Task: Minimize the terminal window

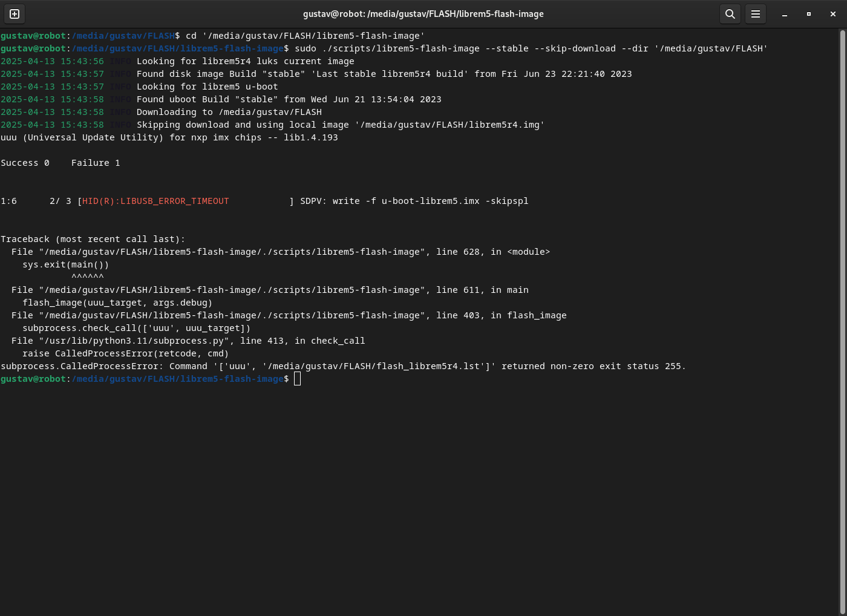Action: click(x=785, y=14)
